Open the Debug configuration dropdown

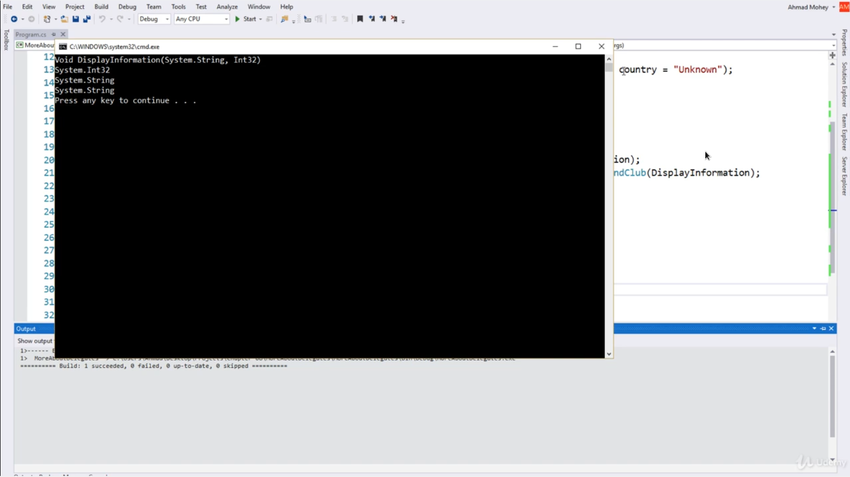click(x=154, y=19)
